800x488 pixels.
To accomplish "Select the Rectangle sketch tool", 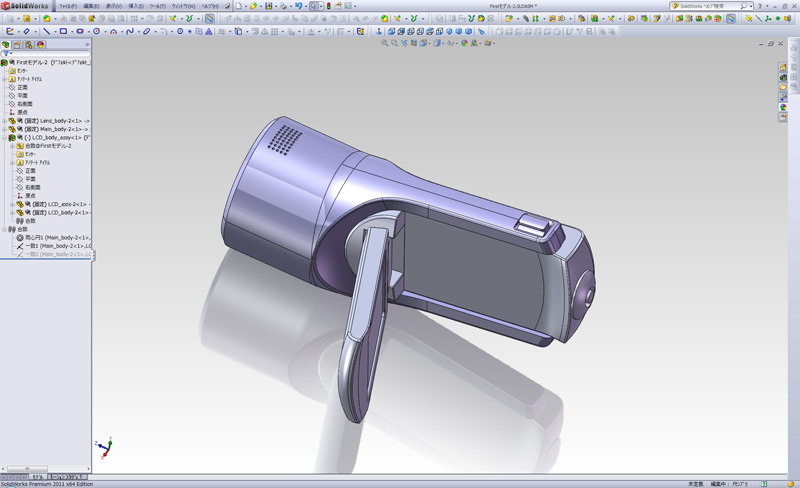I will point(63,32).
